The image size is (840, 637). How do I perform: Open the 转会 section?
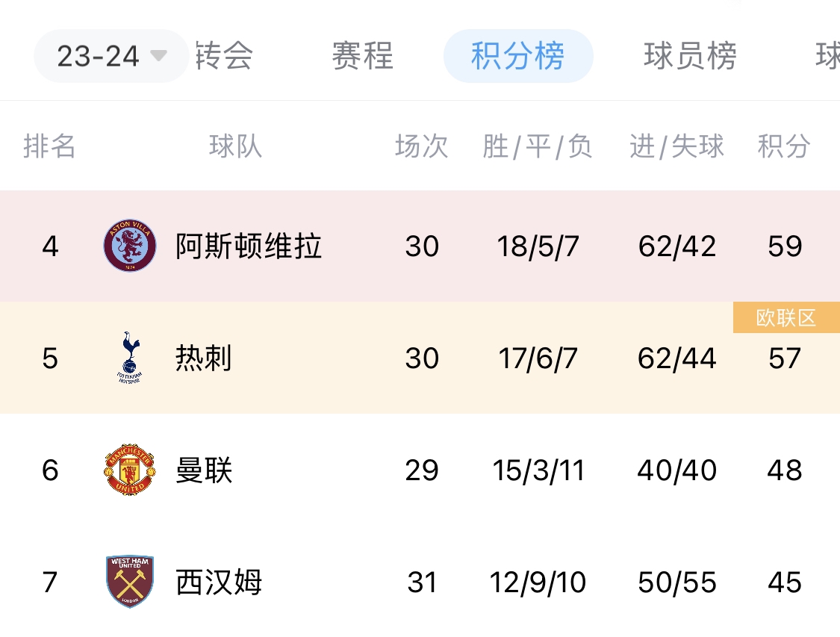click(x=225, y=55)
